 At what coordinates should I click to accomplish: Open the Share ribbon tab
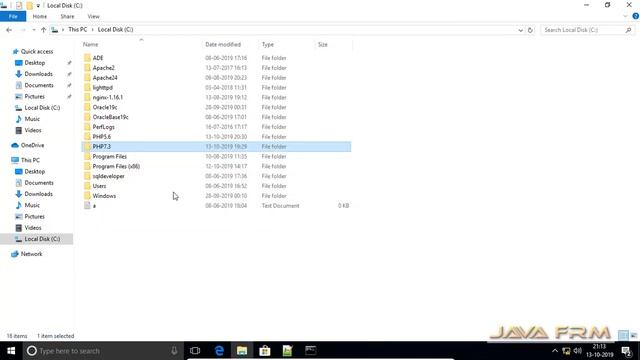pyautogui.click(x=67, y=16)
